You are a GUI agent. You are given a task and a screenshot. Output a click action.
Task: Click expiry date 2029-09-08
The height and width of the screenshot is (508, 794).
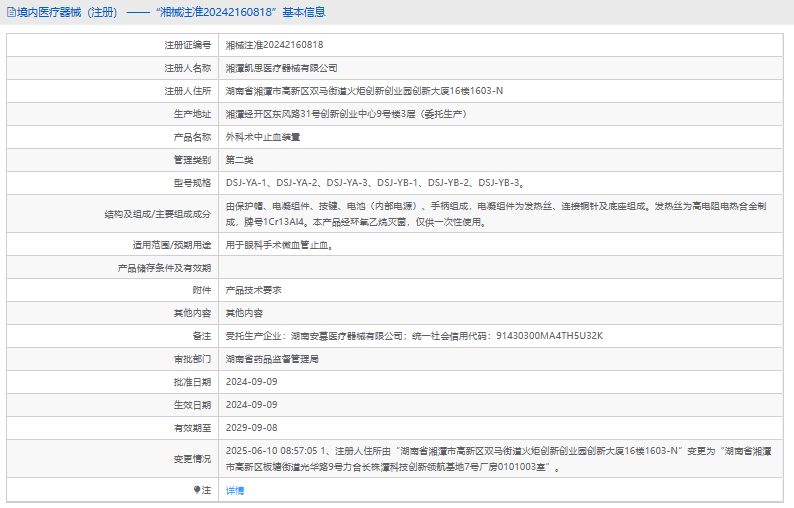(252, 428)
